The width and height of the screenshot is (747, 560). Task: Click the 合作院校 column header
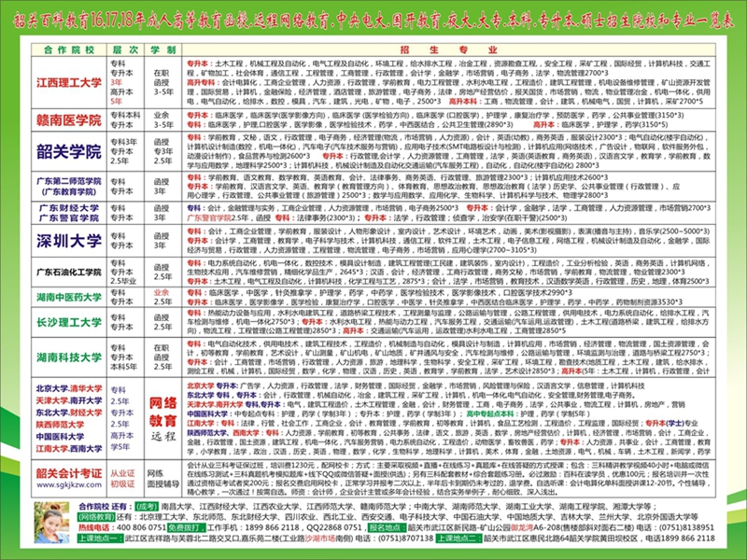pyautogui.click(x=68, y=46)
